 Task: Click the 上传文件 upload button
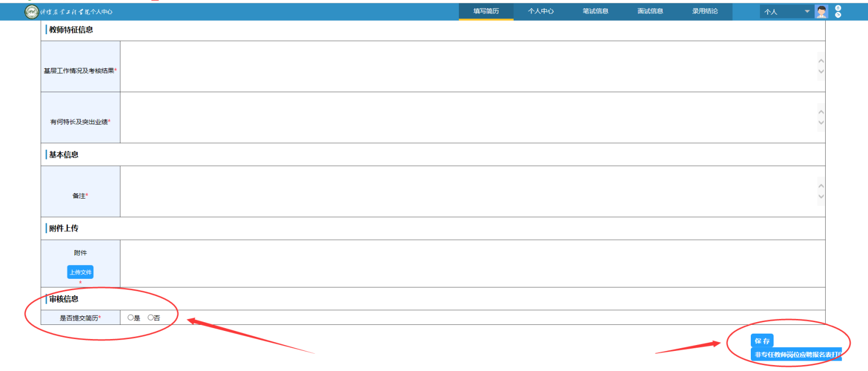tap(80, 272)
